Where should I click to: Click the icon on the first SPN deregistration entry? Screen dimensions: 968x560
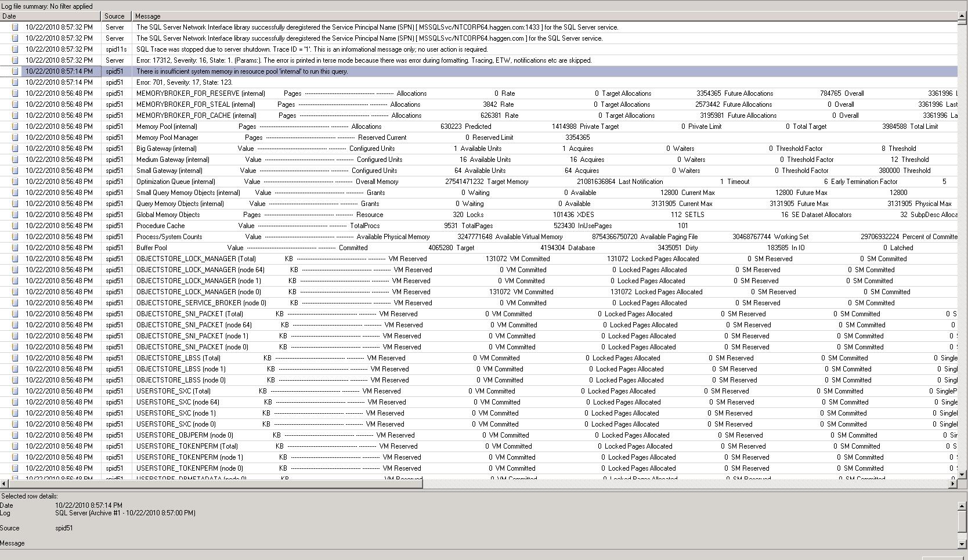pyautogui.click(x=15, y=27)
